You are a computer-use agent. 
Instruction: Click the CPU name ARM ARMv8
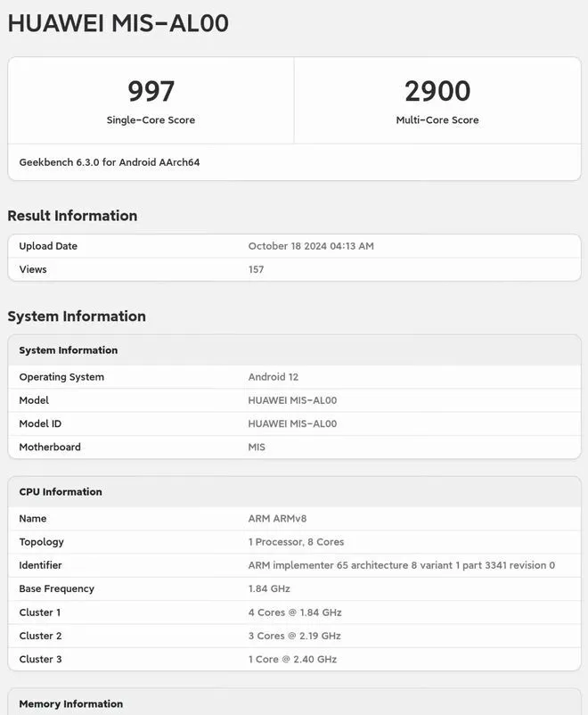coord(277,519)
